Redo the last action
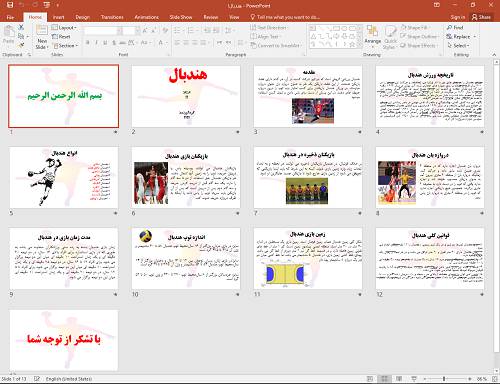This screenshot has height=384, width=500. 35,5
